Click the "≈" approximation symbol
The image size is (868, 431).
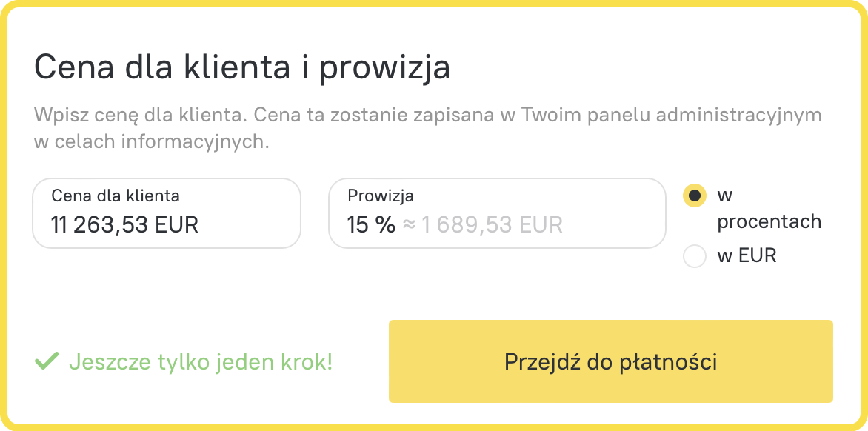coord(409,224)
